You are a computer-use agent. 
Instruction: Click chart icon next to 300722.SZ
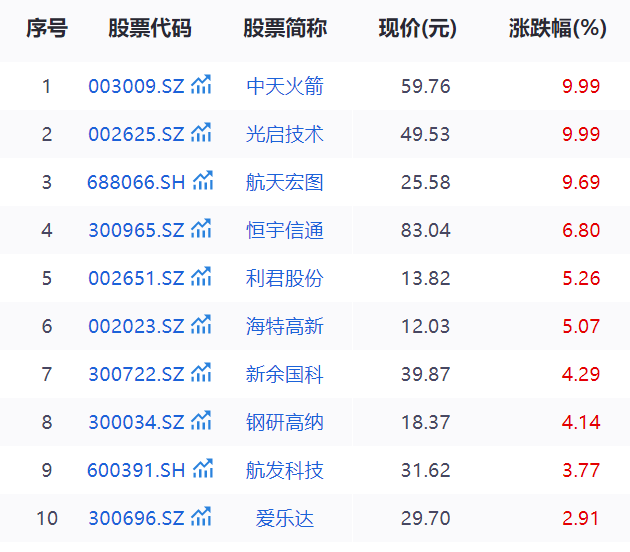coord(202,373)
